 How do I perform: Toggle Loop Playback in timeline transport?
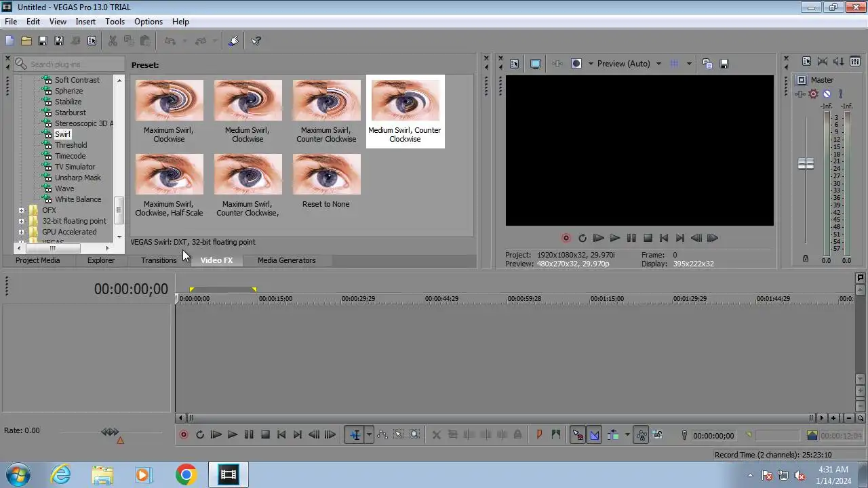pyautogui.click(x=200, y=434)
